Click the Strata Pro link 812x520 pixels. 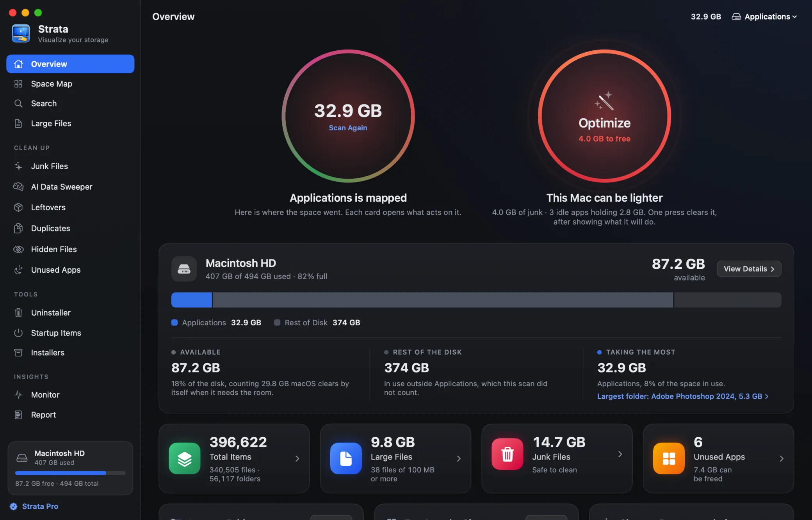tap(40, 506)
